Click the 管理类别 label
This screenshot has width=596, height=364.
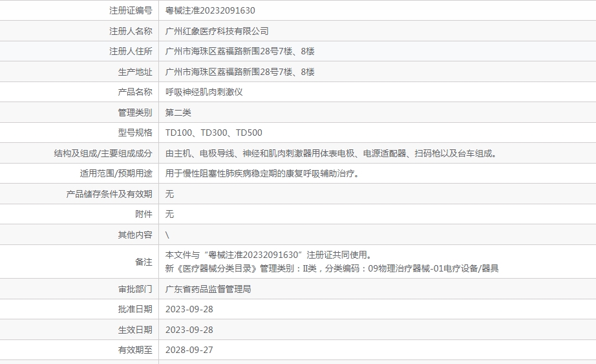135,112
